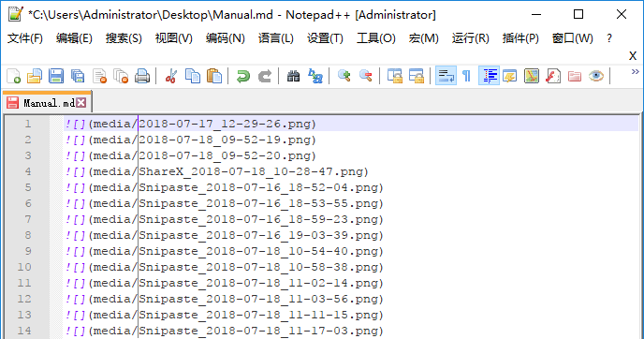Click the Save All toolbar icon
Screen dimensions: 644x339
(78, 77)
